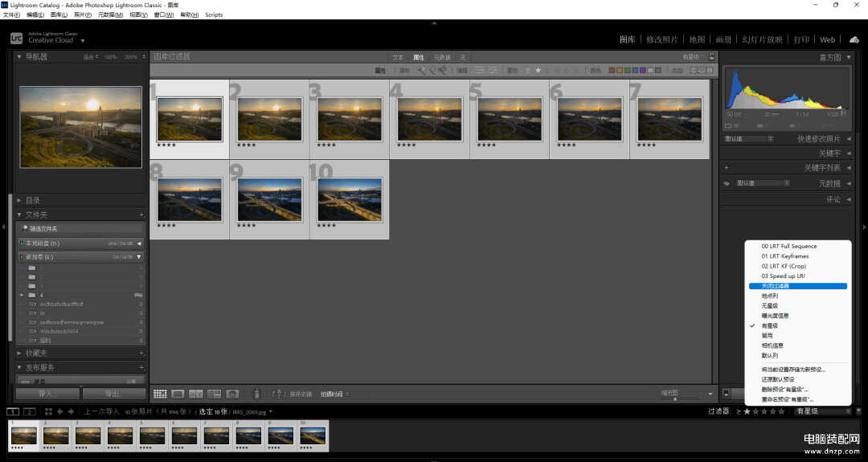This screenshot has width=868, height=462.
Task: Toggle yellow color label filter
Action: 620,70
